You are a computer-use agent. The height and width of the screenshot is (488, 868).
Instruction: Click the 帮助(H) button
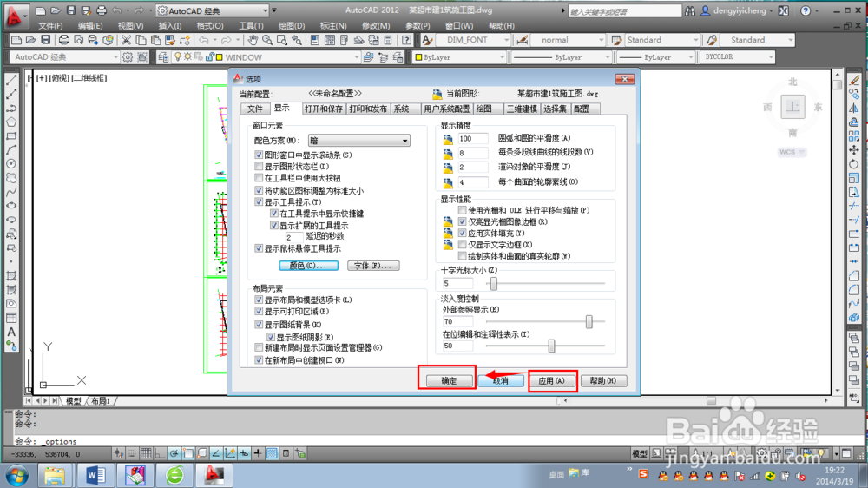(603, 380)
